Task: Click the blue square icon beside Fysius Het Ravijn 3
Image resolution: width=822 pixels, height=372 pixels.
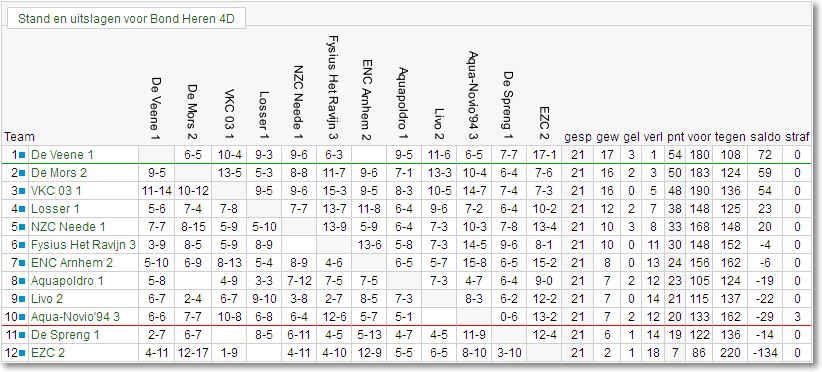Action: 22,245
